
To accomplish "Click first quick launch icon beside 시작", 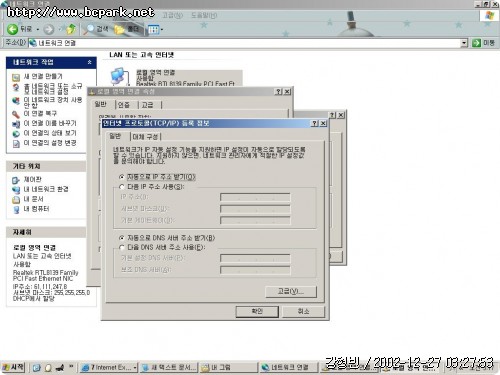I will tap(36, 368).
